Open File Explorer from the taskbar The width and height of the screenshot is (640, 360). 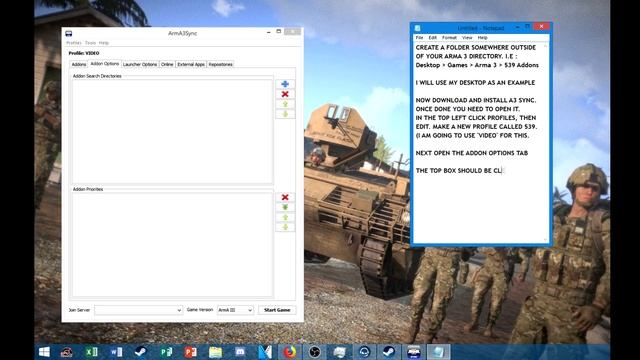[x=216, y=352]
